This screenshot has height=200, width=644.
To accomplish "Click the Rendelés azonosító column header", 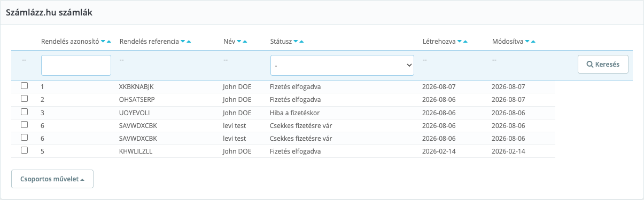I will [x=70, y=41].
